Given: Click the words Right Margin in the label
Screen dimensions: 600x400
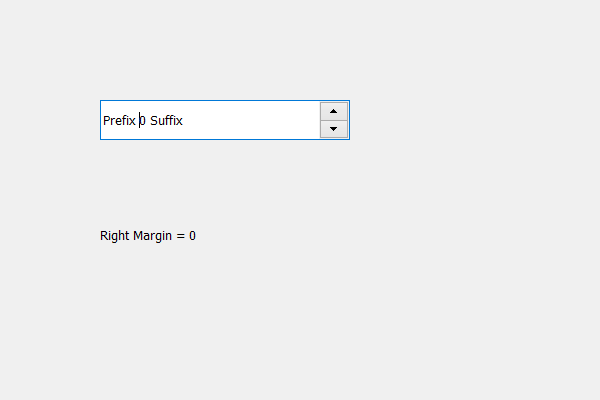Looking at the screenshot, I should 136,236.
